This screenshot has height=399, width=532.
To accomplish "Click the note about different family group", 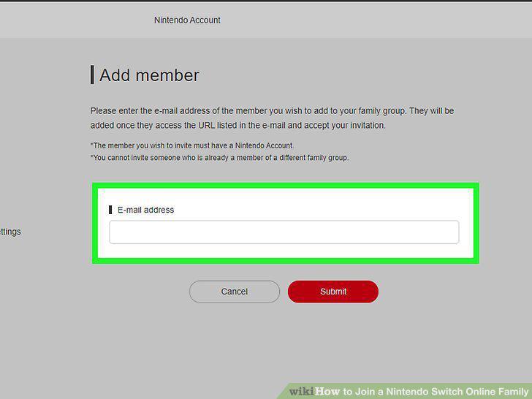I will tap(219, 158).
